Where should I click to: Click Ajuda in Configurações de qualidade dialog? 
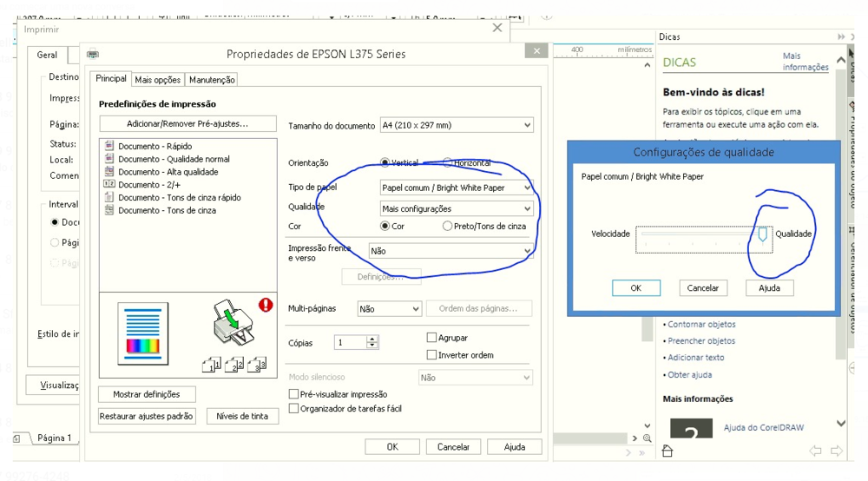tap(769, 288)
